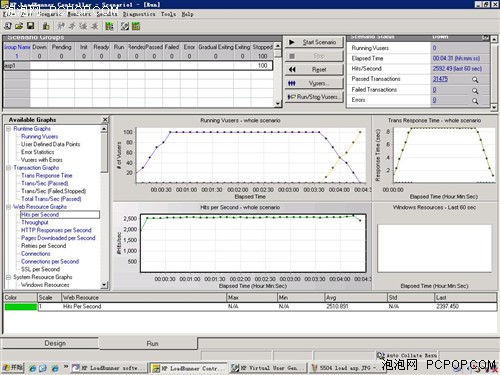Screen dimensions: 500x375
Task: Select the green Hits Per Second color swatch
Action: pyautogui.click(x=21, y=307)
